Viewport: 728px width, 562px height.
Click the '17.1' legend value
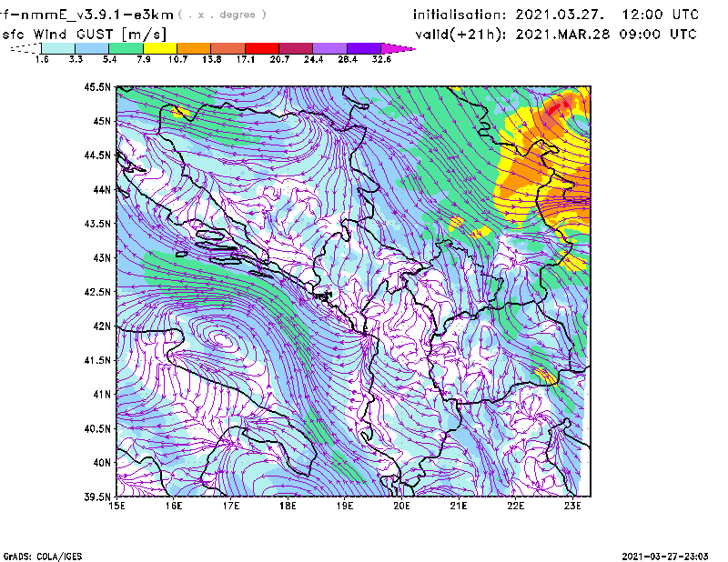click(246, 59)
